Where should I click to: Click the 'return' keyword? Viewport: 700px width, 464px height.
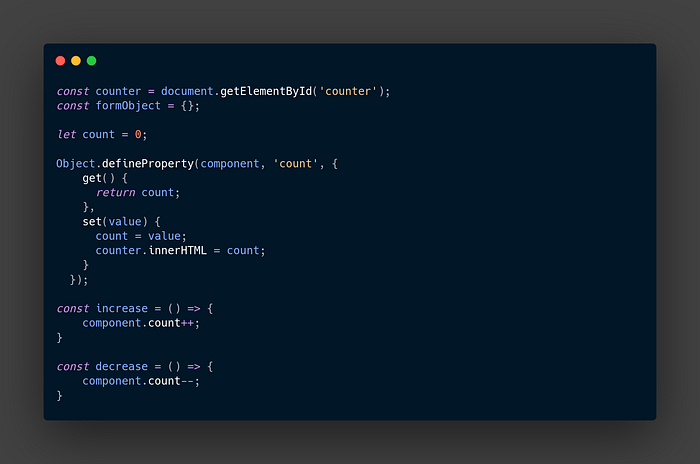(115, 192)
